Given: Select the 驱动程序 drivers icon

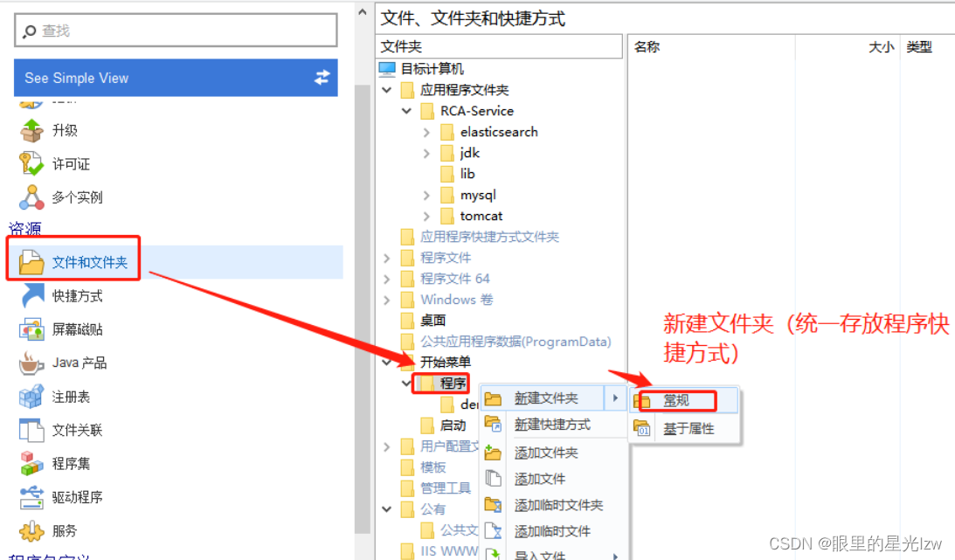Looking at the screenshot, I should click(x=31, y=497).
